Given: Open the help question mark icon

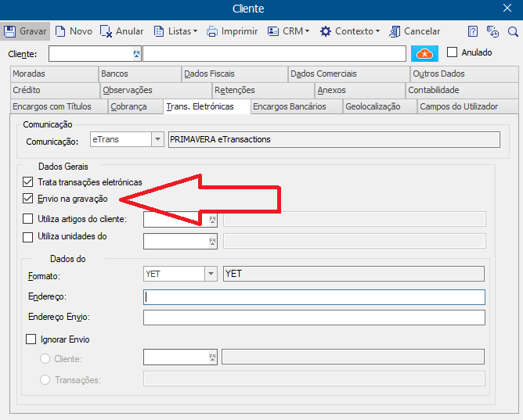Looking at the screenshot, I should point(473,31).
